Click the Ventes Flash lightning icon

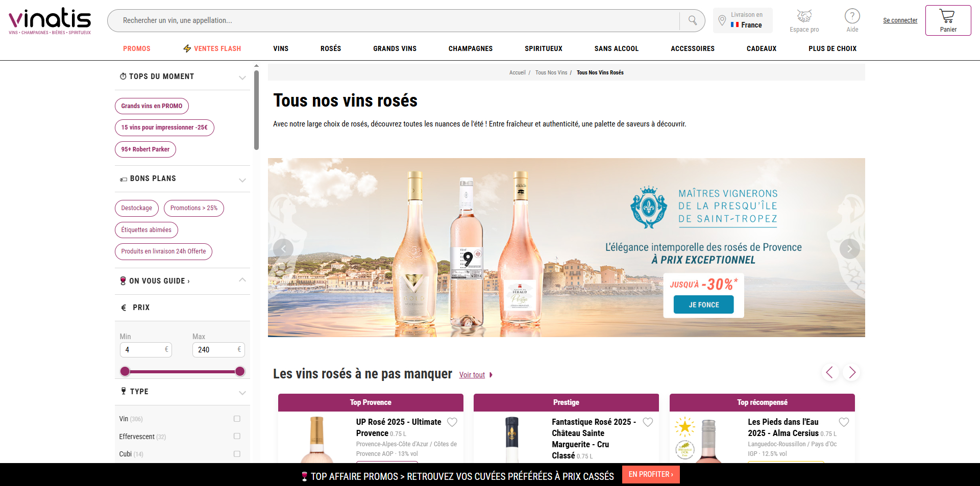tap(187, 48)
